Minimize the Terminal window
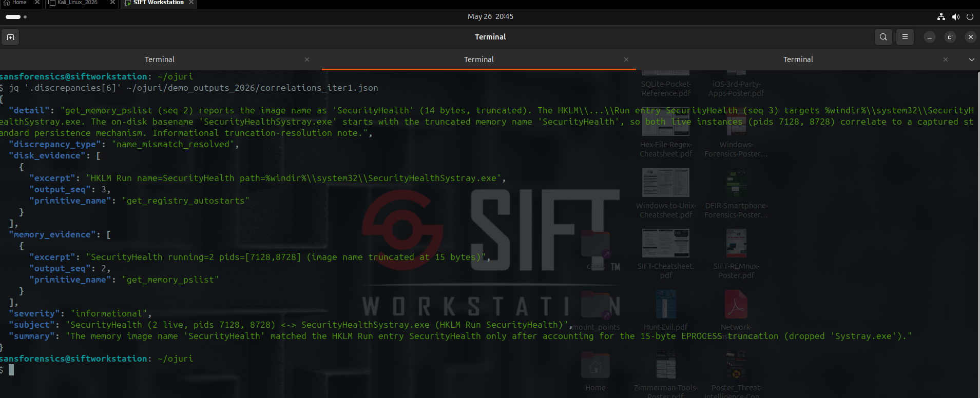The height and width of the screenshot is (398, 980). click(930, 37)
